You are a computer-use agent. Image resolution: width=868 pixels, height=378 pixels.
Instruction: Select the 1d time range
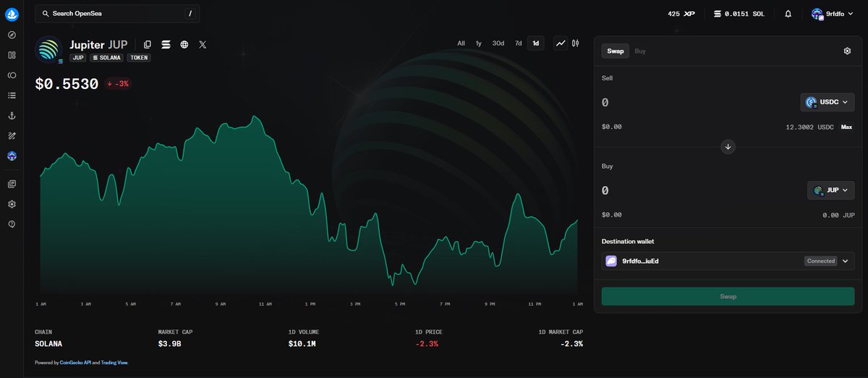point(536,43)
